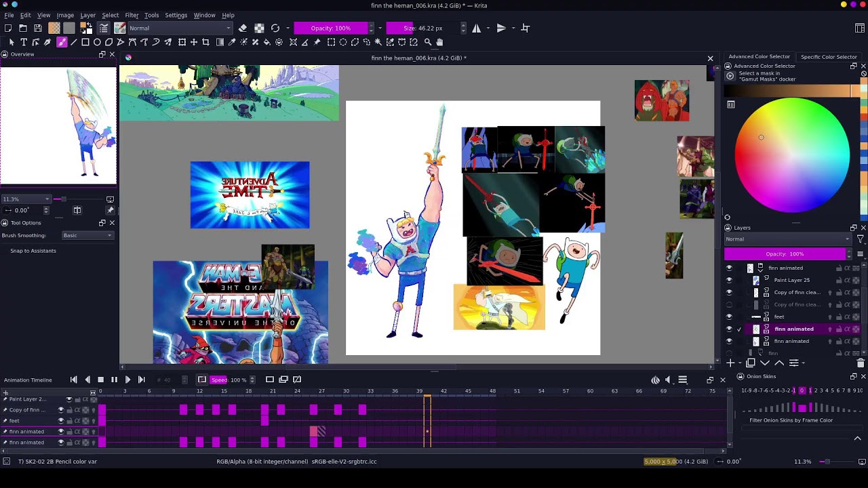Open the horizontal mirror options dropdown arrow

(488, 28)
